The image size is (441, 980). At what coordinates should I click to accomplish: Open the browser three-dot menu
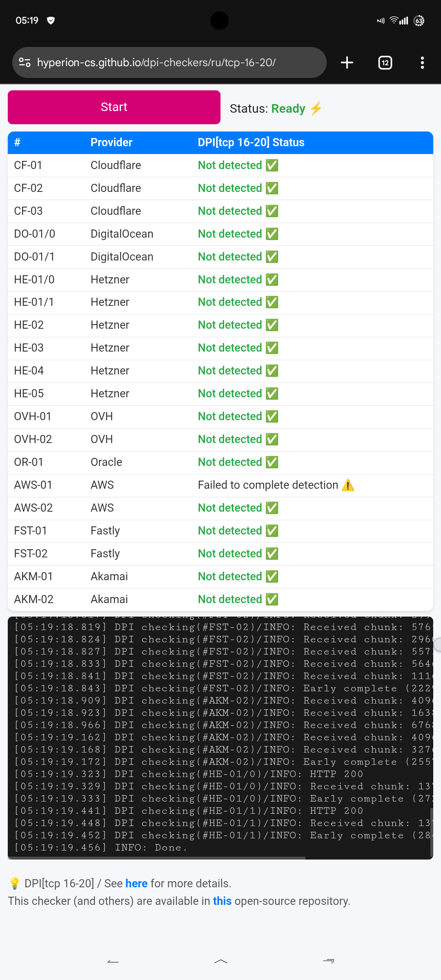pyautogui.click(x=422, y=62)
